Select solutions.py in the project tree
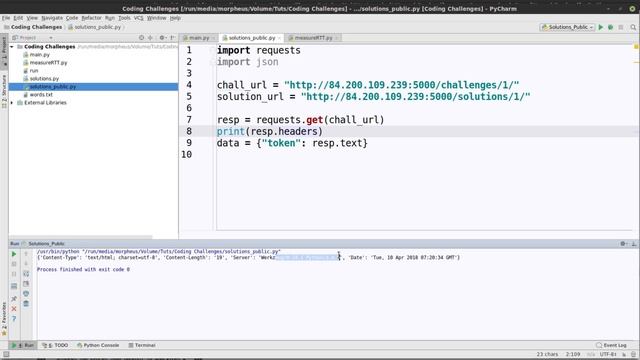 coord(44,79)
